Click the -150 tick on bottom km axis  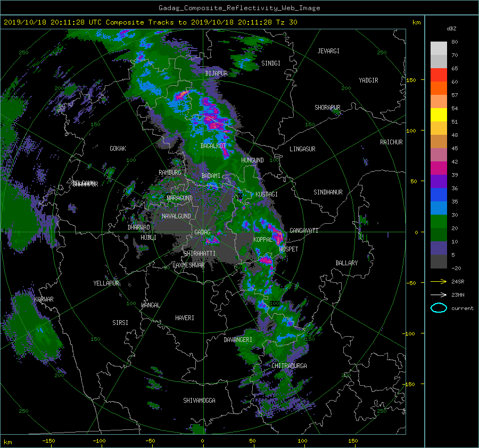point(48,441)
